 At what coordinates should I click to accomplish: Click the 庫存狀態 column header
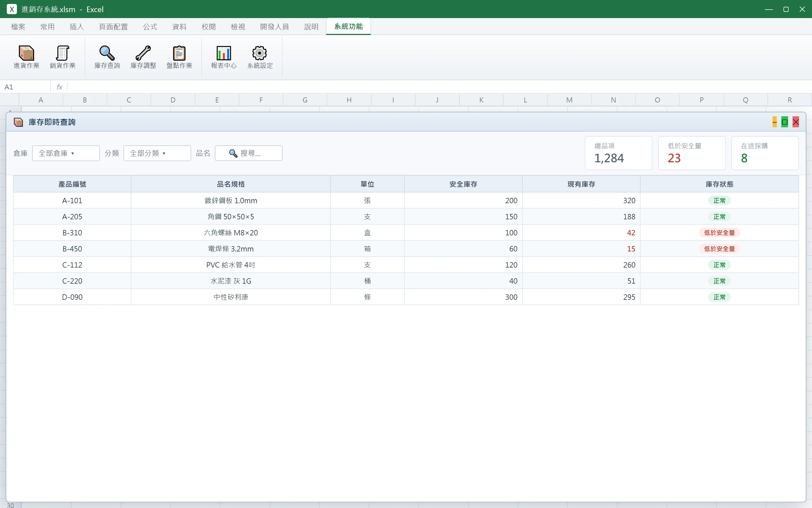tap(720, 184)
